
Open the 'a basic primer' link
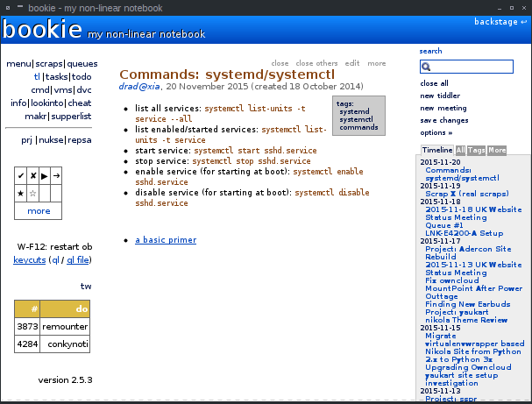click(x=166, y=240)
